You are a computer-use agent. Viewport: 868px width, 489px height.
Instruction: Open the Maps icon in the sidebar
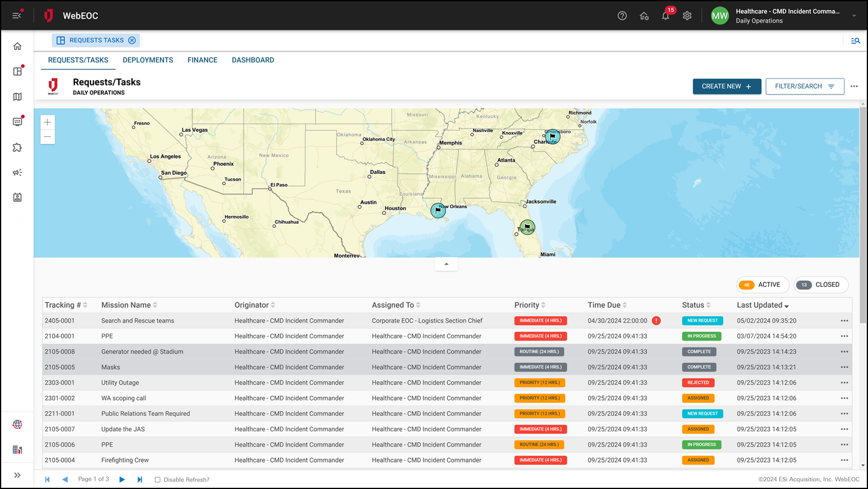pos(17,96)
